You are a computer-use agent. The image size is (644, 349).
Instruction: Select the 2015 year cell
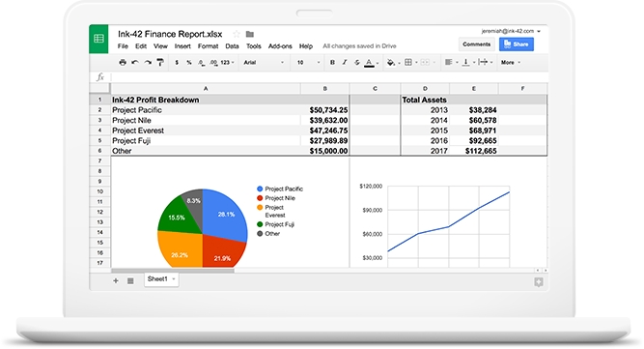[x=425, y=131]
